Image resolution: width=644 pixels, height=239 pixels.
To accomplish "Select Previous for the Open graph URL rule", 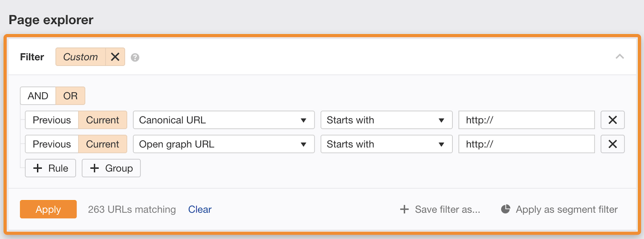I will (x=52, y=144).
